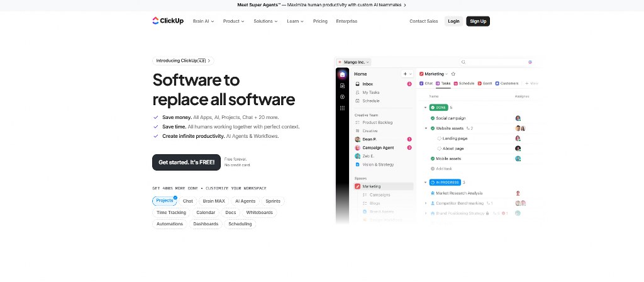Click the Campaign Agent avatar

click(357, 147)
